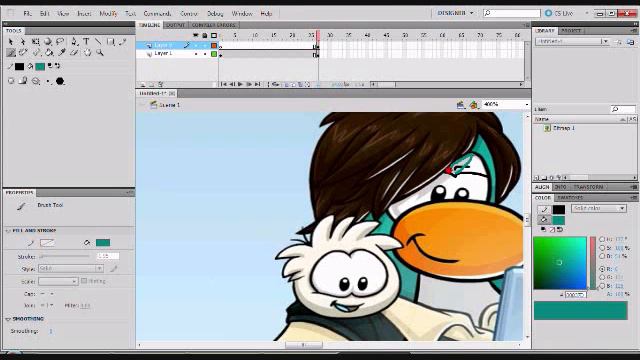This screenshot has height=360, width=640.
Task: Select the Paint Bucket tool
Action: (49, 53)
